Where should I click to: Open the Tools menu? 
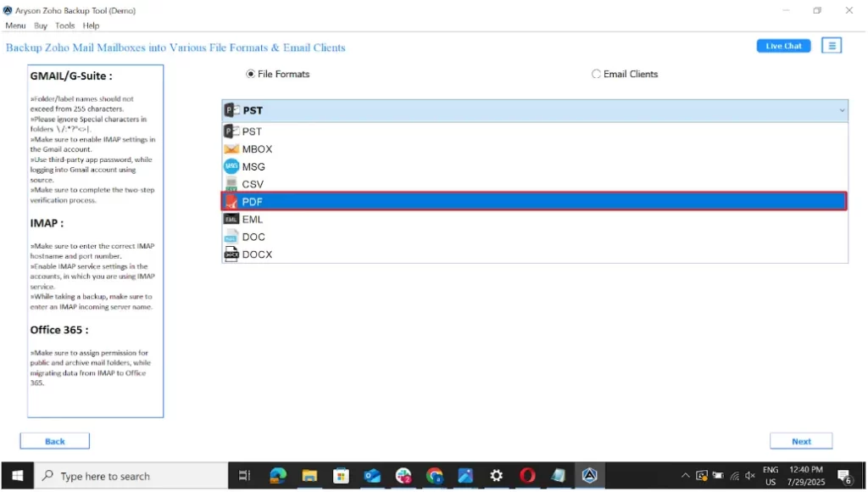point(64,25)
